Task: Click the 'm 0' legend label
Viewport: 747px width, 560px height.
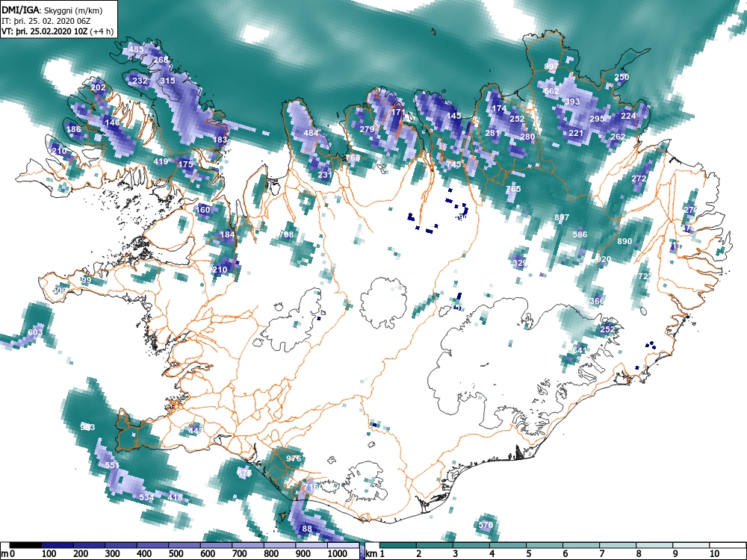Action: pos(8,553)
